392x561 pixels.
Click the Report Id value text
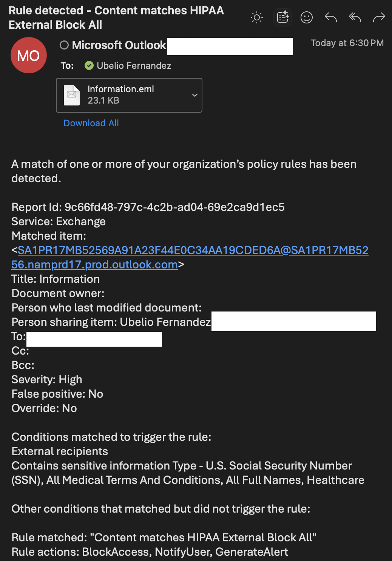tap(174, 207)
